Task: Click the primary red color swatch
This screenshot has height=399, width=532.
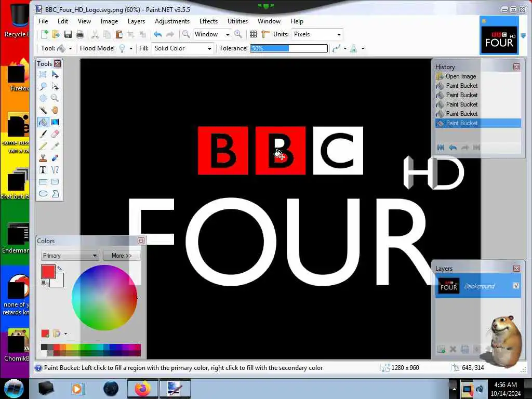Action: click(48, 272)
